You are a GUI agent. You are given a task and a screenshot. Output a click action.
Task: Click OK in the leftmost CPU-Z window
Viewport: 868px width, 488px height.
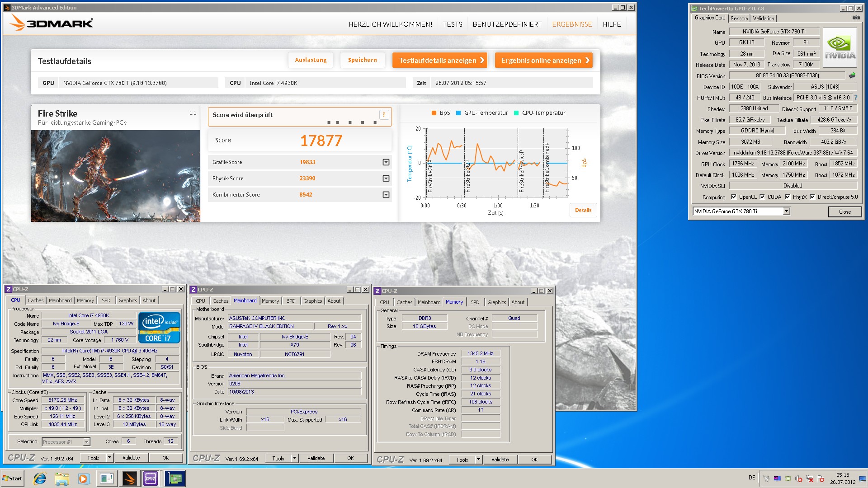[165, 458]
